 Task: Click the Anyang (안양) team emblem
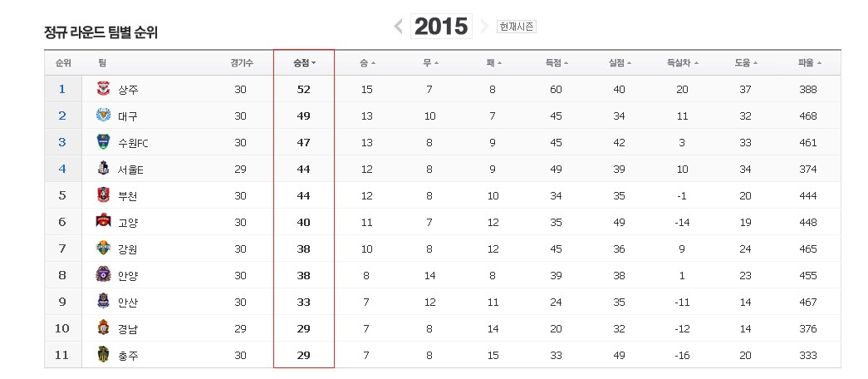tap(103, 275)
